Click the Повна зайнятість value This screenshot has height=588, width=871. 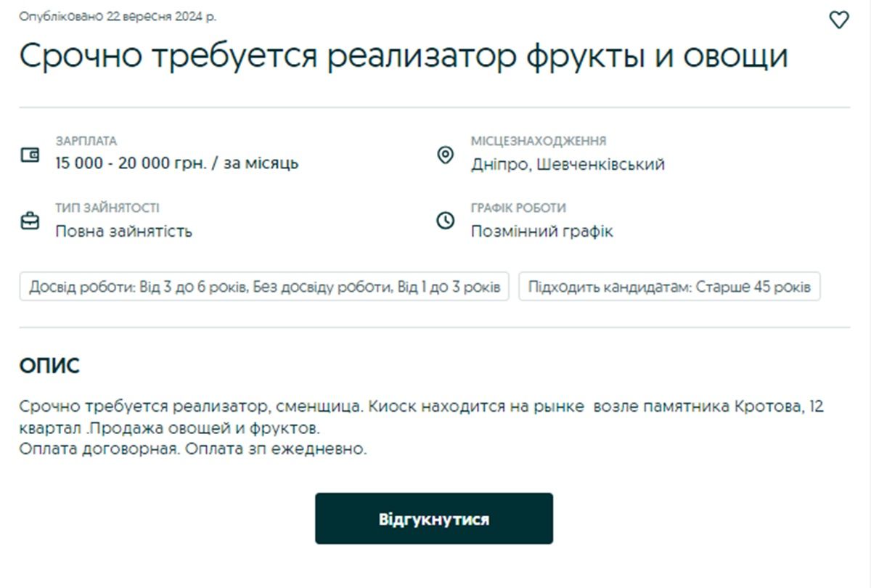(123, 232)
